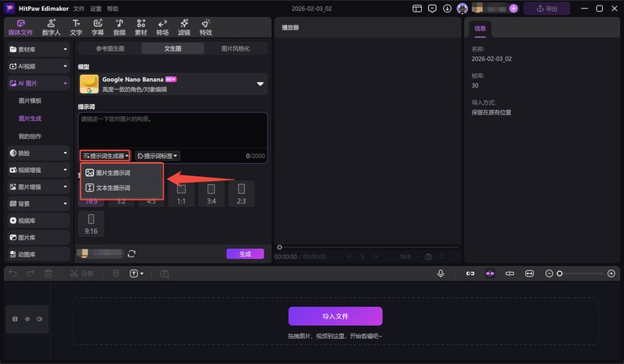Image resolution: width=624 pixels, height=364 pixels.
Task: Toggle track visibility eye icon
Action: point(27,319)
